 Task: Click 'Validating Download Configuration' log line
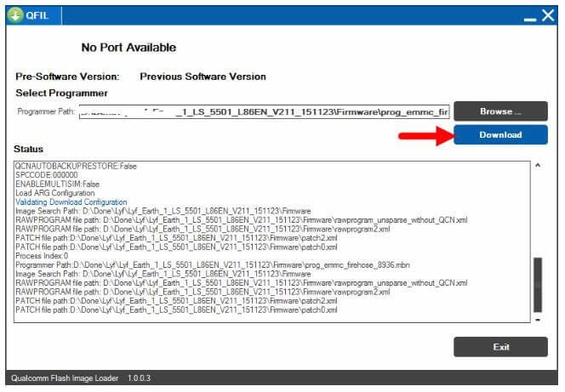click(71, 202)
